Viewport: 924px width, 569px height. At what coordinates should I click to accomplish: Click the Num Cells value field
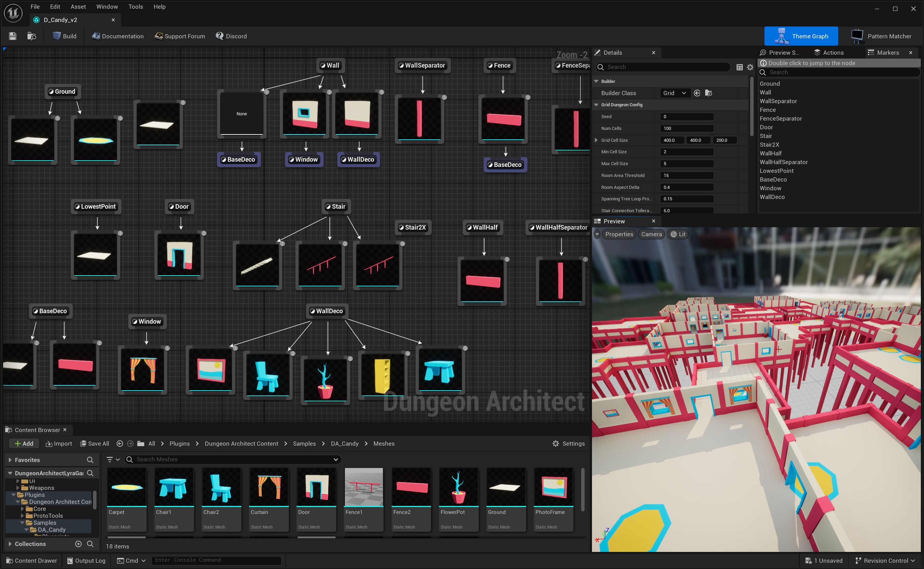tap(687, 128)
